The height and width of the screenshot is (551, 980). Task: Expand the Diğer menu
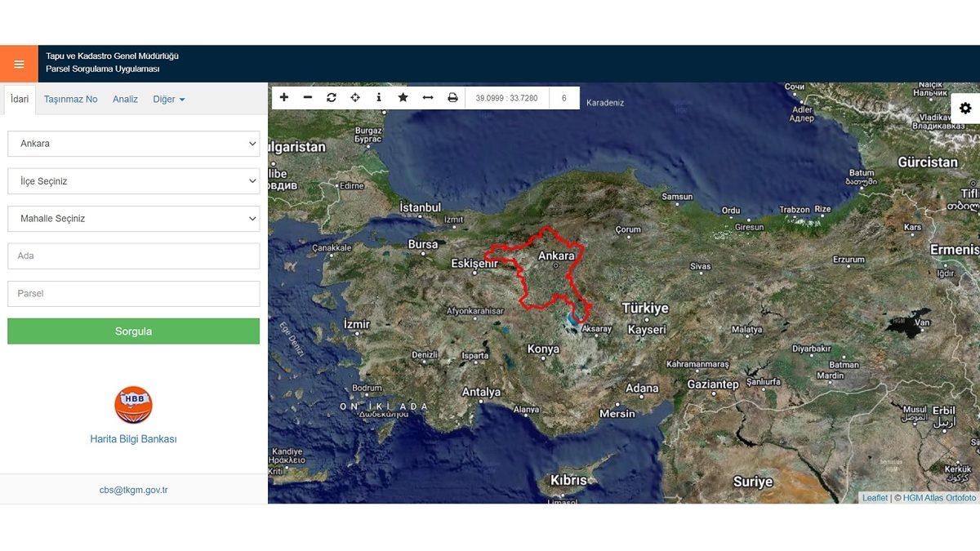[x=168, y=98]
